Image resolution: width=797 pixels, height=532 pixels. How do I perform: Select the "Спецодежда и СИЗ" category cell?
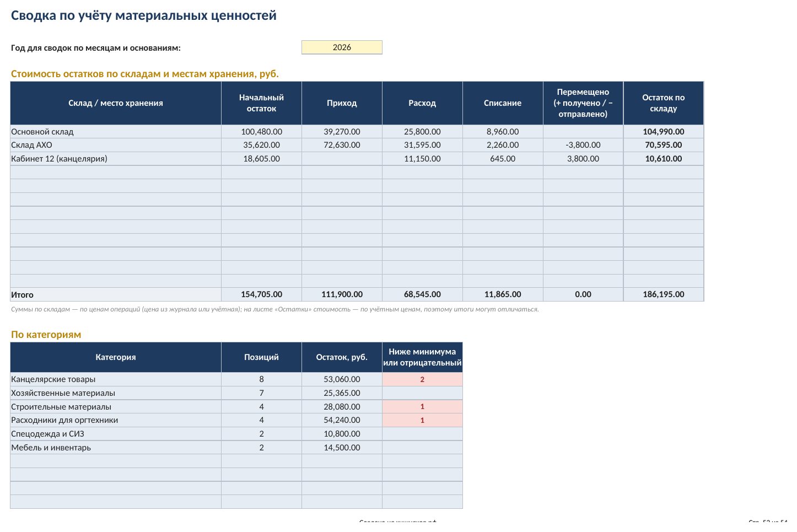point(116,434)
